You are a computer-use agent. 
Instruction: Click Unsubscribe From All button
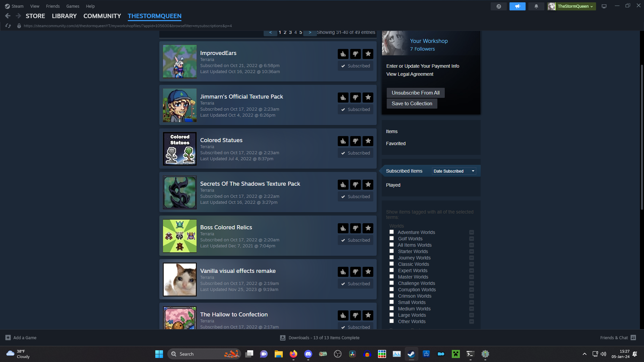(x=416, y=93)
